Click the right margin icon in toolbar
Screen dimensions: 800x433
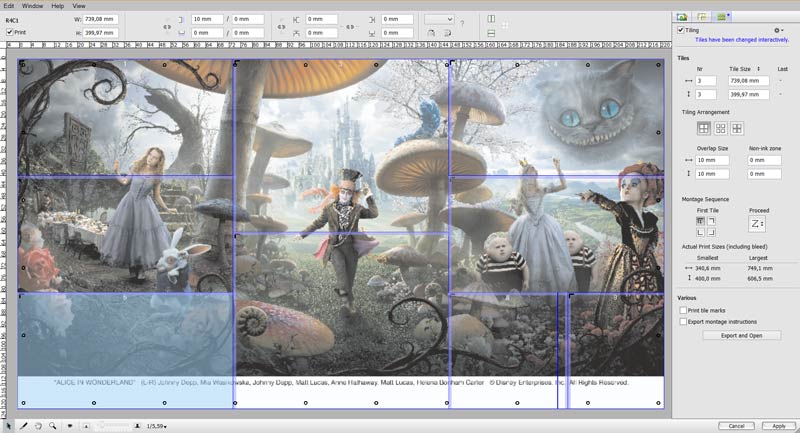[372, 19]
